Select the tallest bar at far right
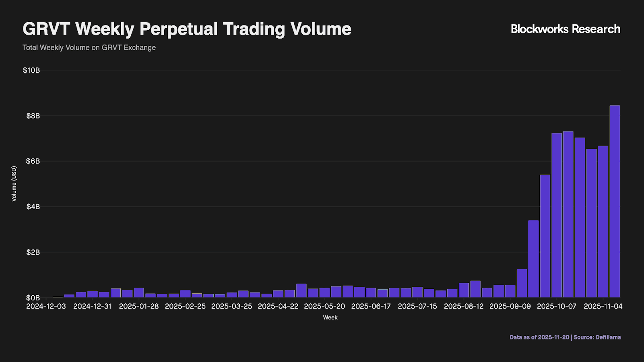644x362 pixels. [615, 201]
